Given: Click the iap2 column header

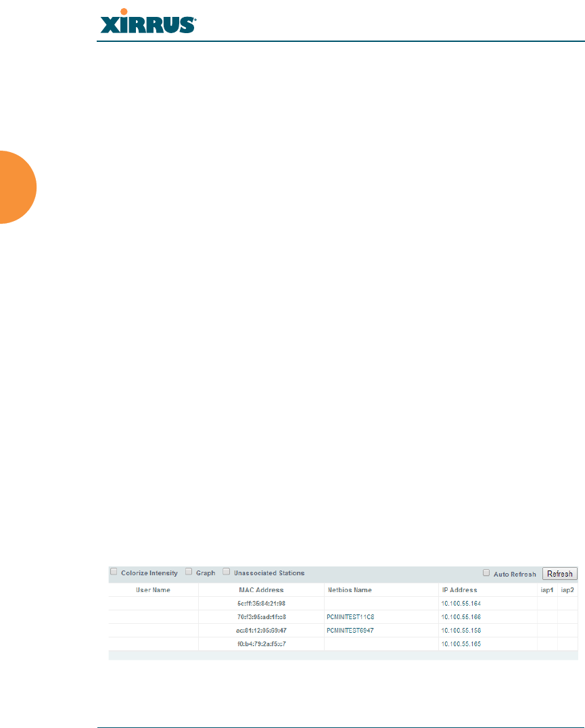Looking at the screenshot, I should coord(567,590).
